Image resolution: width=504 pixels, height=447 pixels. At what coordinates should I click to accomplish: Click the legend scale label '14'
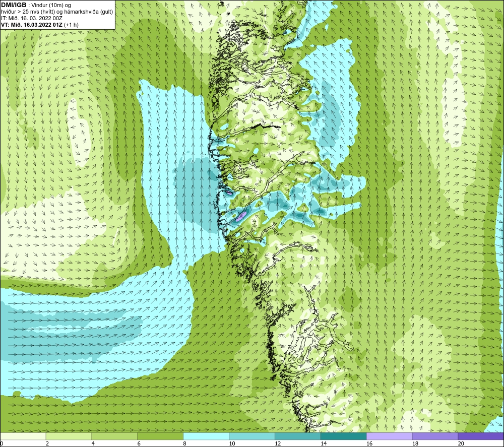[324, 444]
